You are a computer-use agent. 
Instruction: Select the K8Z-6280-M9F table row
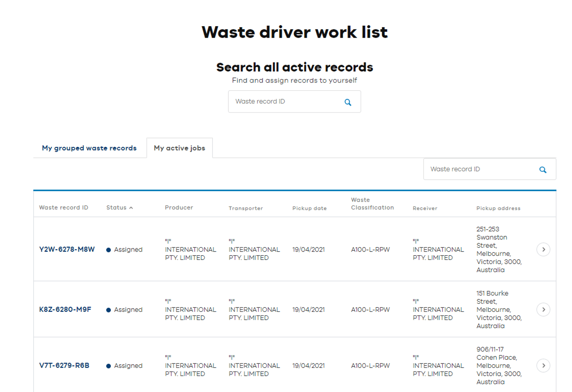pyautogui.click(x=278, y=309)
